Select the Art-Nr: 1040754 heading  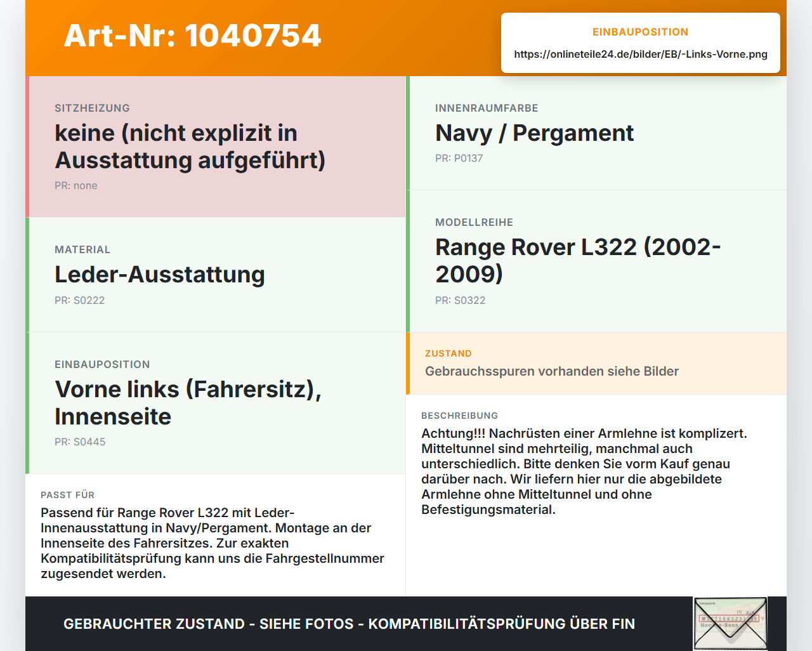tap(192, 36)
